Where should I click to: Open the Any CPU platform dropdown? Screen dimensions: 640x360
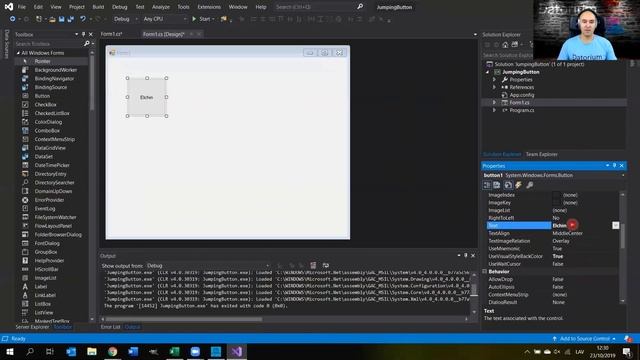pyautogui.click(x=164, y=19)
